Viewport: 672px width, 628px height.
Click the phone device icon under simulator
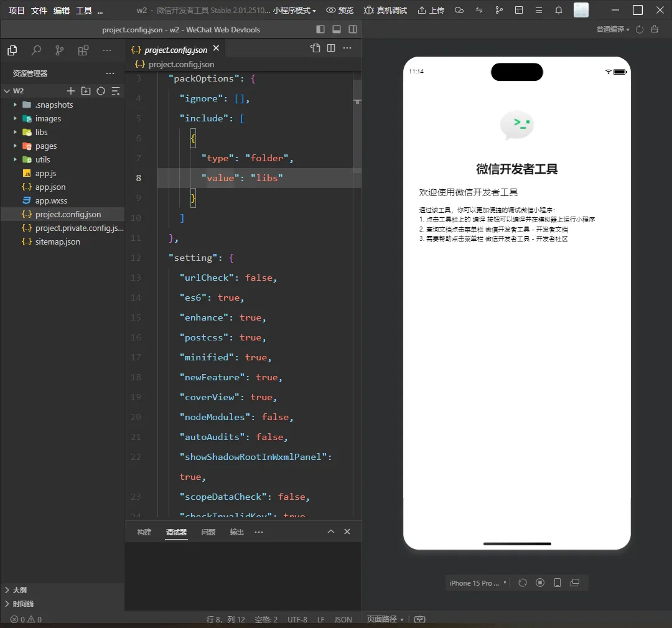557,583
